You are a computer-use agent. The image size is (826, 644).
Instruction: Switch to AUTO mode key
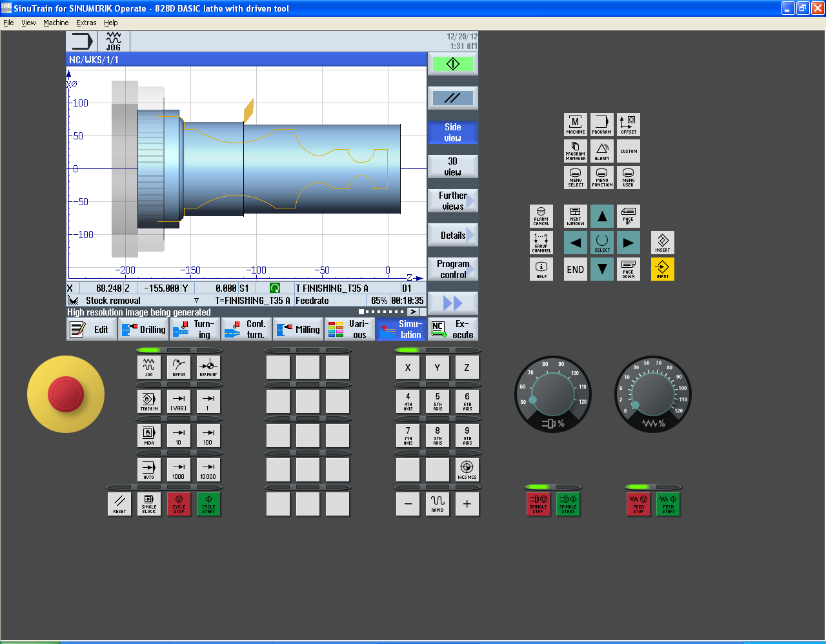pos(149,470)
